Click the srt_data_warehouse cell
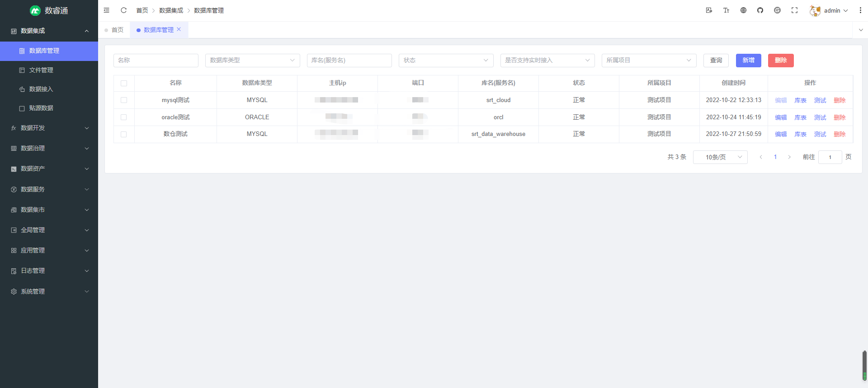 click(x=498, y=134)
